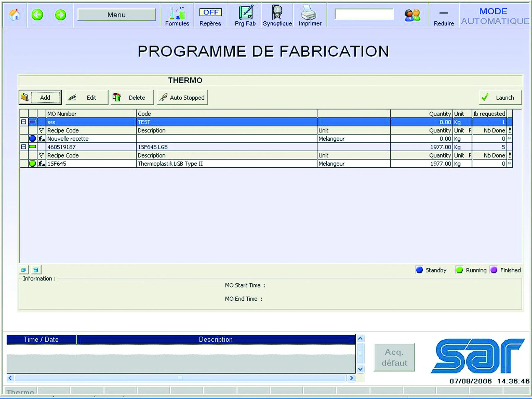Open the users management icon near Reduire
Viewport: 532px width, 399px height.
pos(413,14)
